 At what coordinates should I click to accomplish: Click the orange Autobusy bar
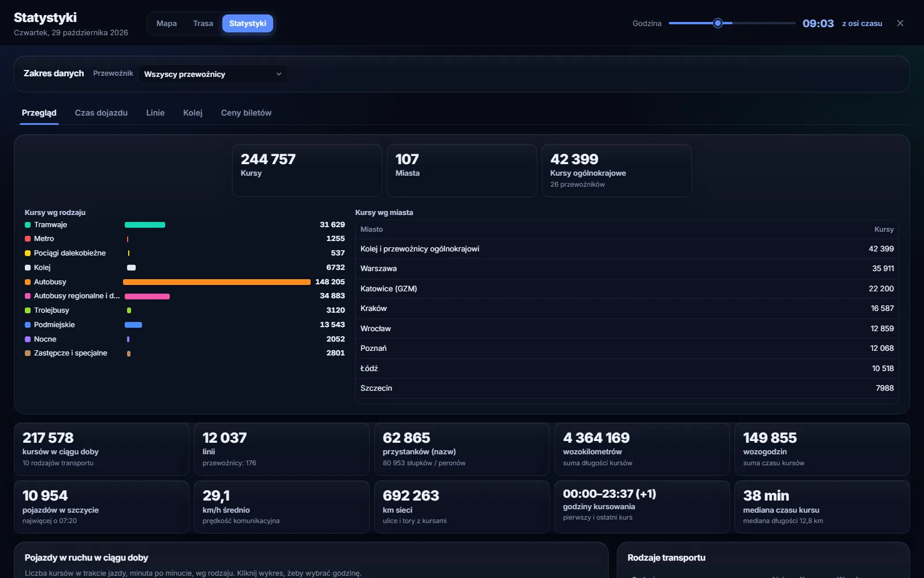217,282
